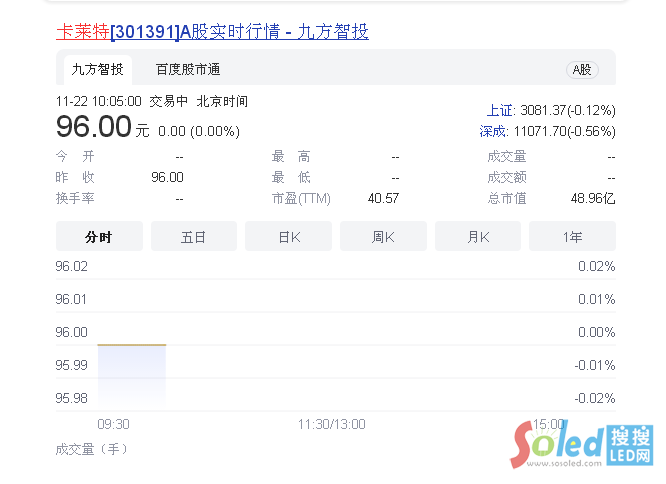Viewport: 666px width, 484px height.
Task: Click the large 96.00 current price
Action: [x=94, y=127]
